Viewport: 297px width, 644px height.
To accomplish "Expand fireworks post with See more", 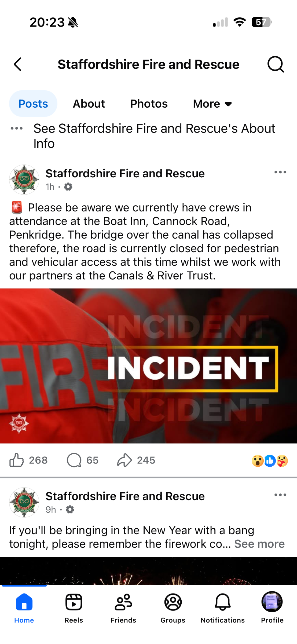I will coord(259,544).
